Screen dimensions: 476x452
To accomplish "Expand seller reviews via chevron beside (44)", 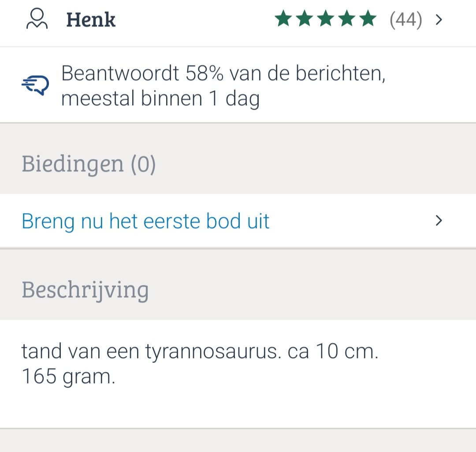I will 439,20.
